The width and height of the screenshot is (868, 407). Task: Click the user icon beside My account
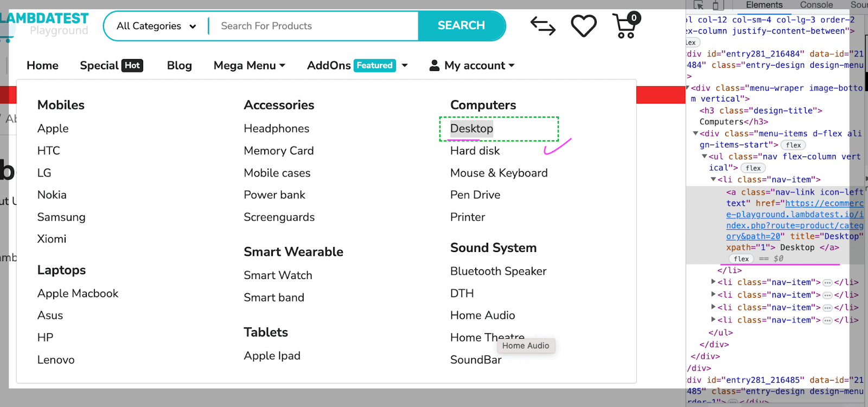434,66
